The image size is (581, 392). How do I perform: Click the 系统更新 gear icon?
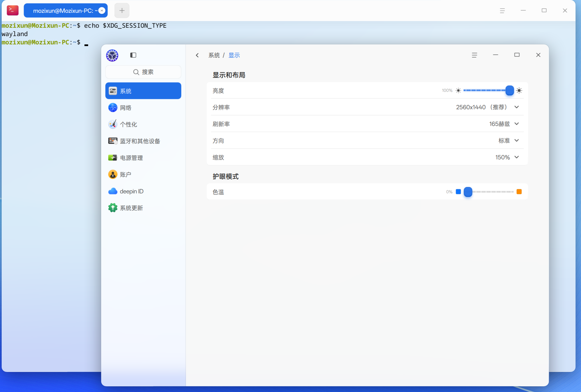point(113,208)
